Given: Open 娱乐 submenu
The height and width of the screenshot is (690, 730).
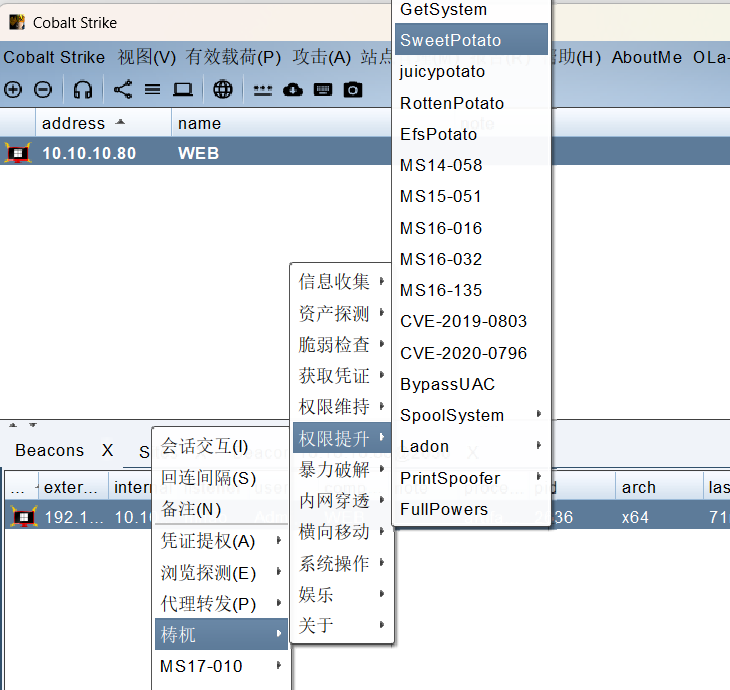Looking at the screenshot, I should [342, 594].
